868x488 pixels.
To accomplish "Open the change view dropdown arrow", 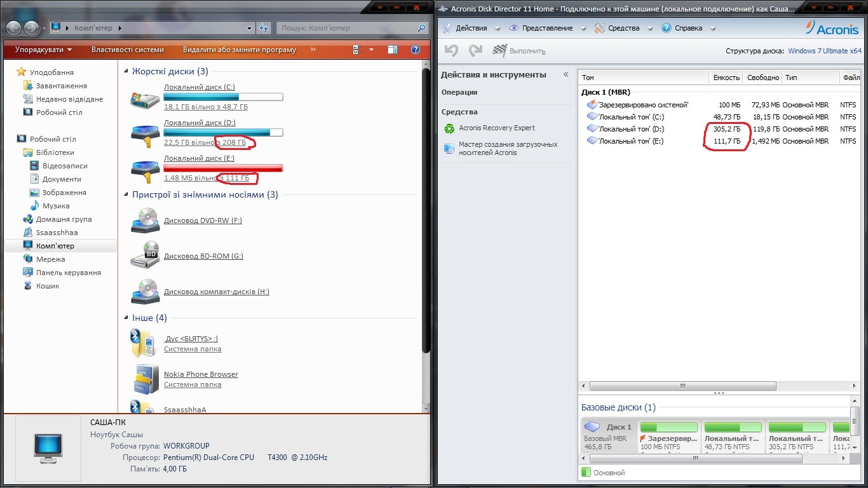I will 372,50.
